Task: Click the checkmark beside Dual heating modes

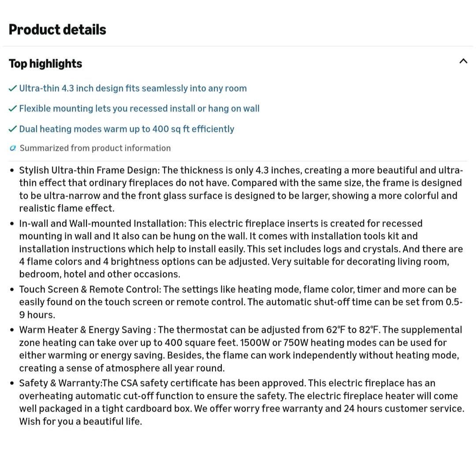Action: (x=12, y=129)
